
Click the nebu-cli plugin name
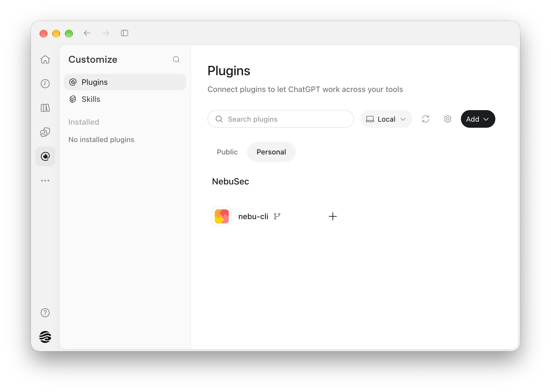tap(253, 217)
